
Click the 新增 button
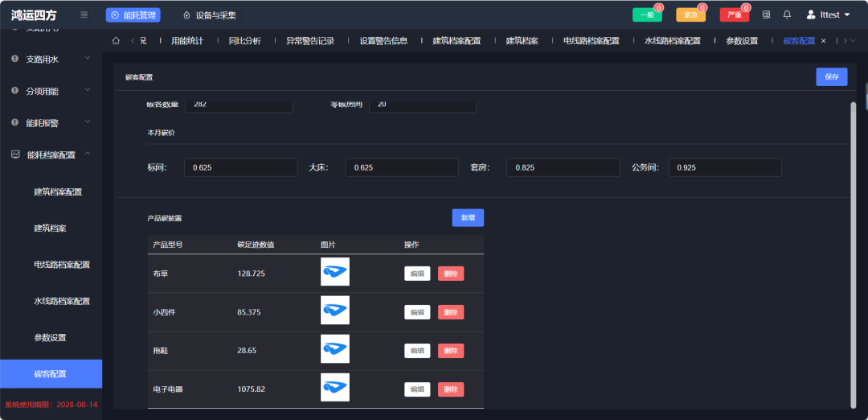(x=467, y=217)
